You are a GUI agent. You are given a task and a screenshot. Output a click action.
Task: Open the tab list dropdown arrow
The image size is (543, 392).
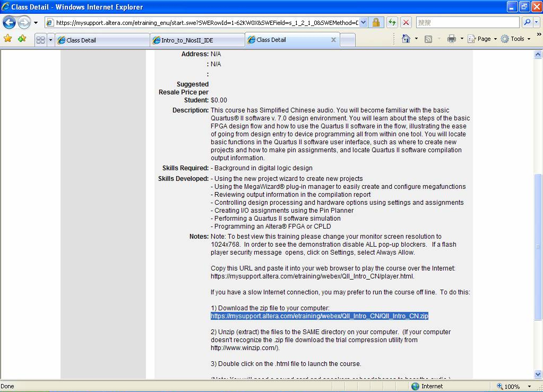pos(50,40)
